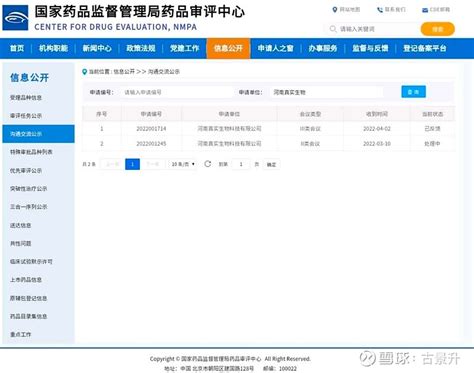Open 共性问题 in the sidebar
Screen dimensions: 474x373
click(20, 243)
